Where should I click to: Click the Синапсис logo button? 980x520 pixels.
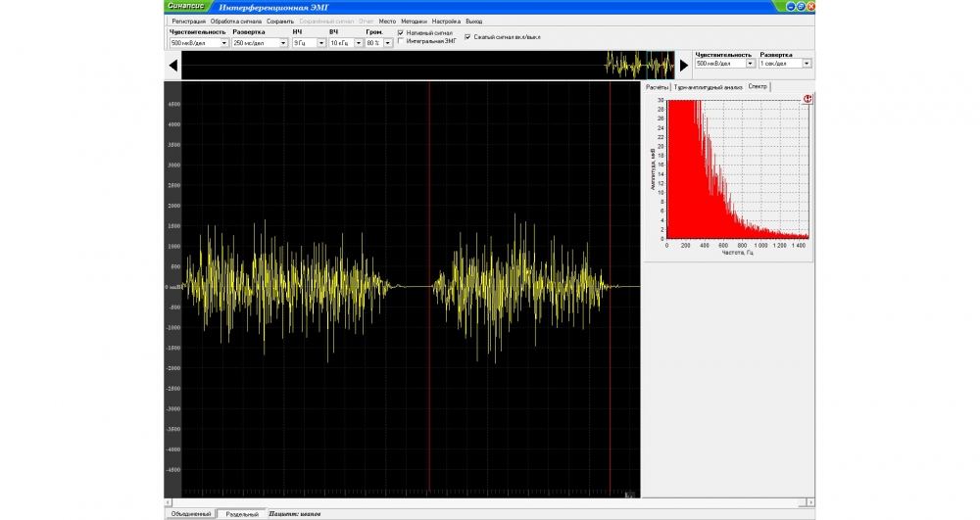[x=186, y=6]
